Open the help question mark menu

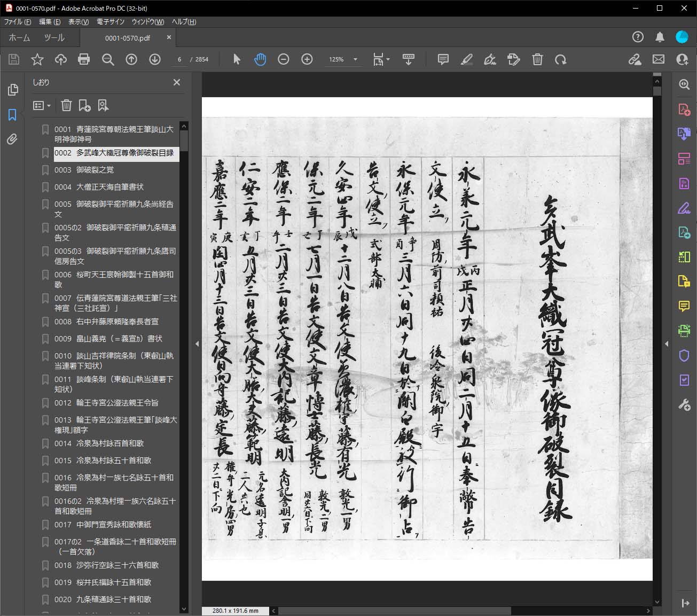coord(638,37)
